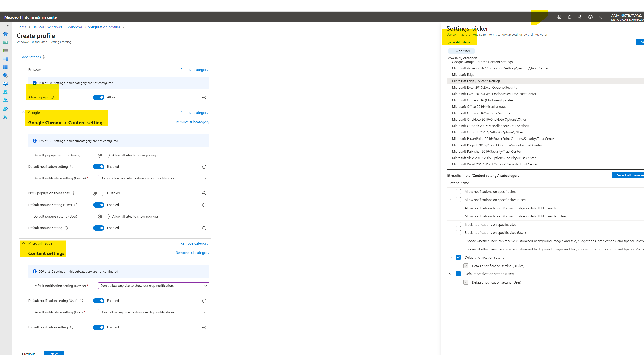
Task: Click + Add settings link
Action: [30, 57]
